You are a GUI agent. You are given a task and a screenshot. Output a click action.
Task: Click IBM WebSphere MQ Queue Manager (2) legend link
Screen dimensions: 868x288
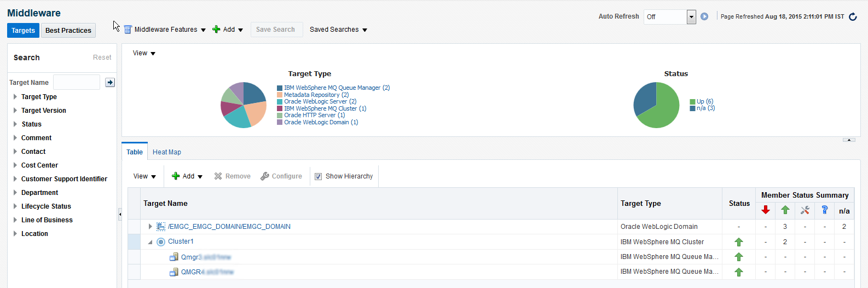[337, 88]
